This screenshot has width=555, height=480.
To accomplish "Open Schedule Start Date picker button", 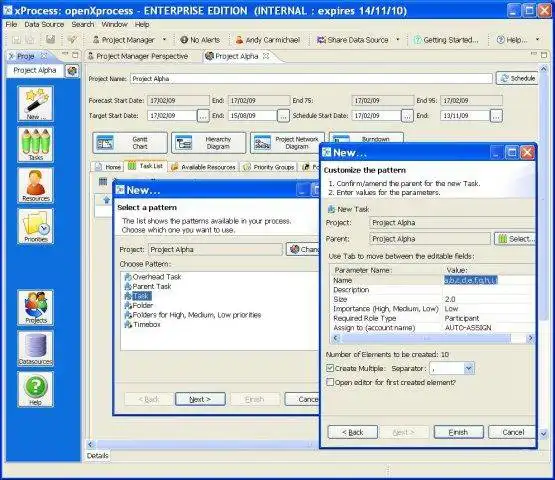I will [407, 116].
